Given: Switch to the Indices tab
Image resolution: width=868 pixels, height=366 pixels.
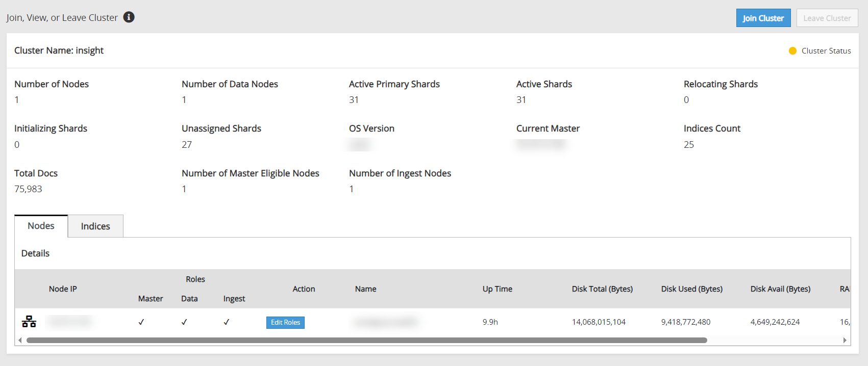Looking at the screenshot, I should click(x=95, y=226).
